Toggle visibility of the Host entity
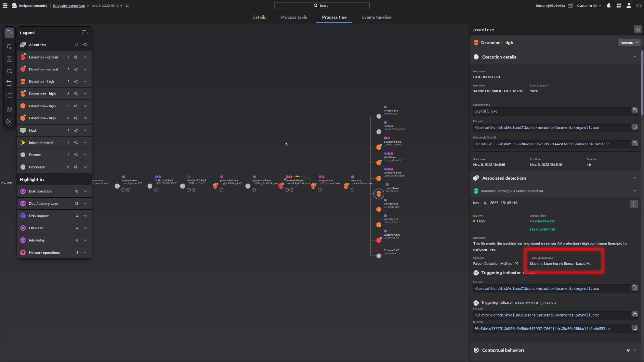 coord(76,130)
